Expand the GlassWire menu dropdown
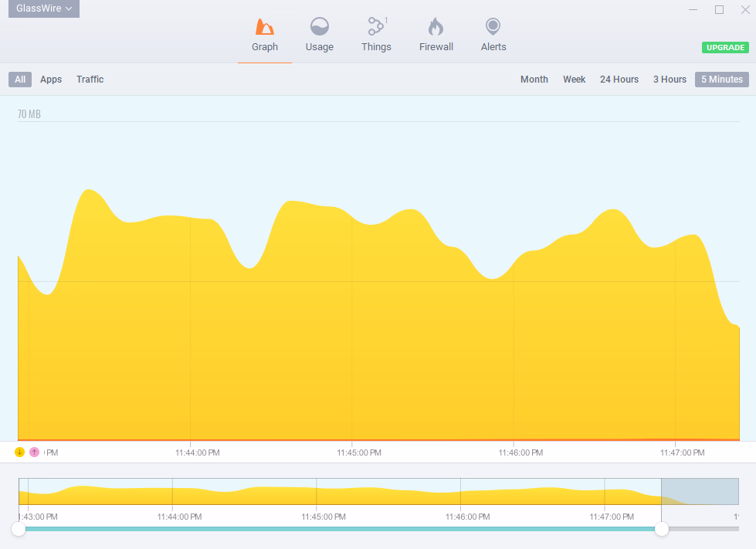 tap(44, 8)
